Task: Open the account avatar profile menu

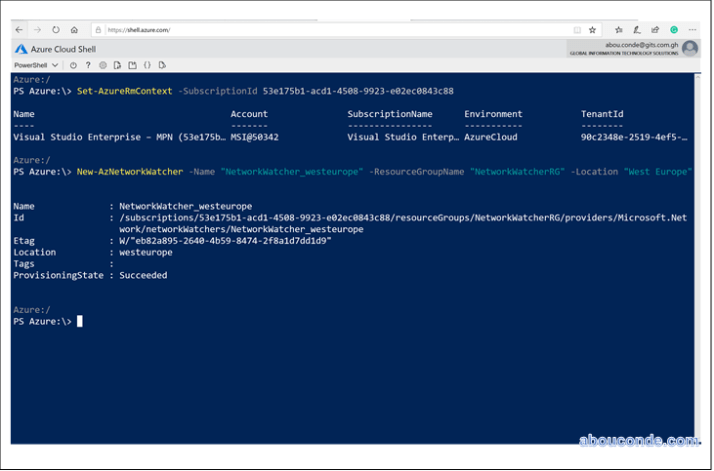Action: click(x=690, y=48)
